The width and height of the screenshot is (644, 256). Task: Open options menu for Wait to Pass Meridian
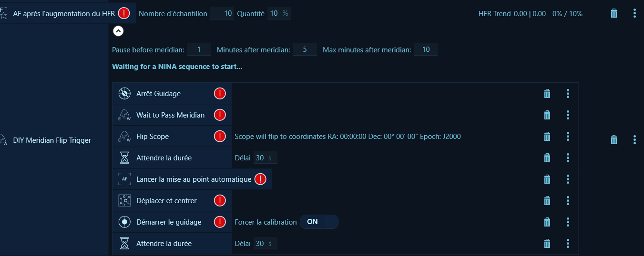click(568, 115)
